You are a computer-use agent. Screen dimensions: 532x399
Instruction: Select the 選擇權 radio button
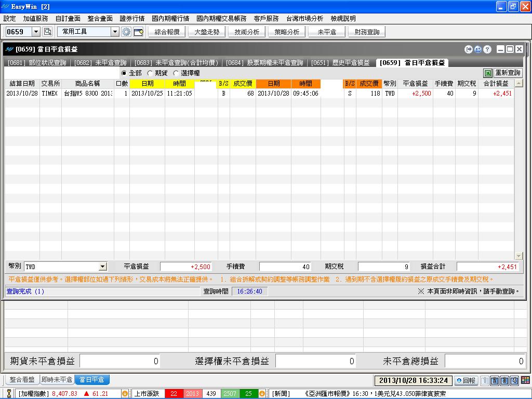point(176,73)
